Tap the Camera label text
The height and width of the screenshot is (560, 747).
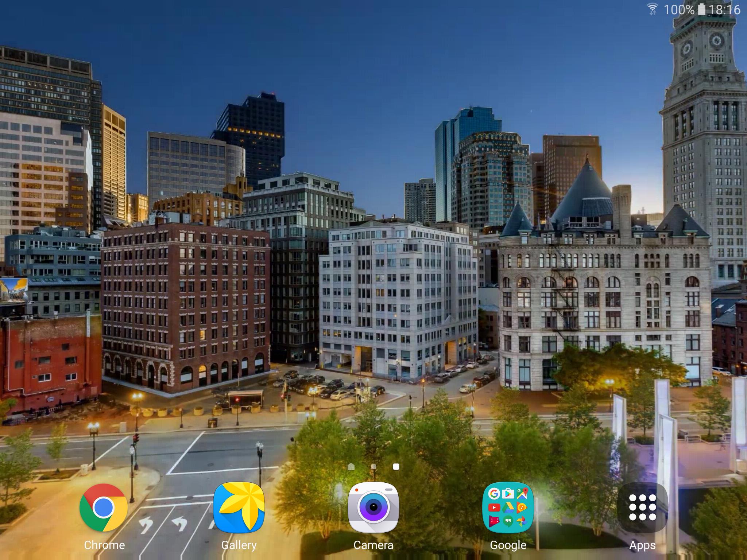(373, 545)
